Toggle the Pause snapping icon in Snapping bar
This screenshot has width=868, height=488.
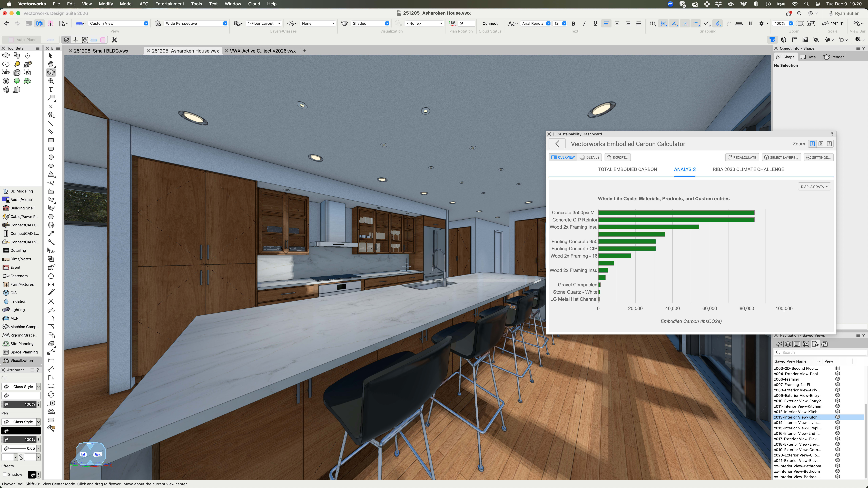point(750,24)
